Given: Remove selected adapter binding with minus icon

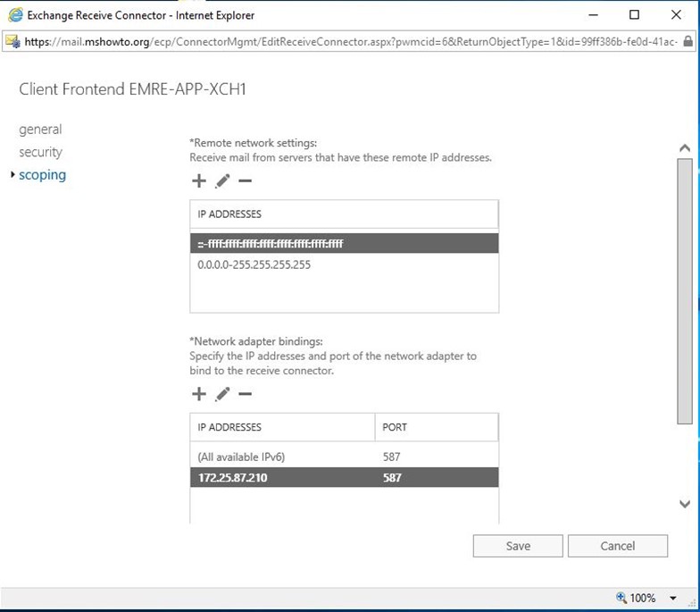Looking at the screenshot, I should click(245, 394).
